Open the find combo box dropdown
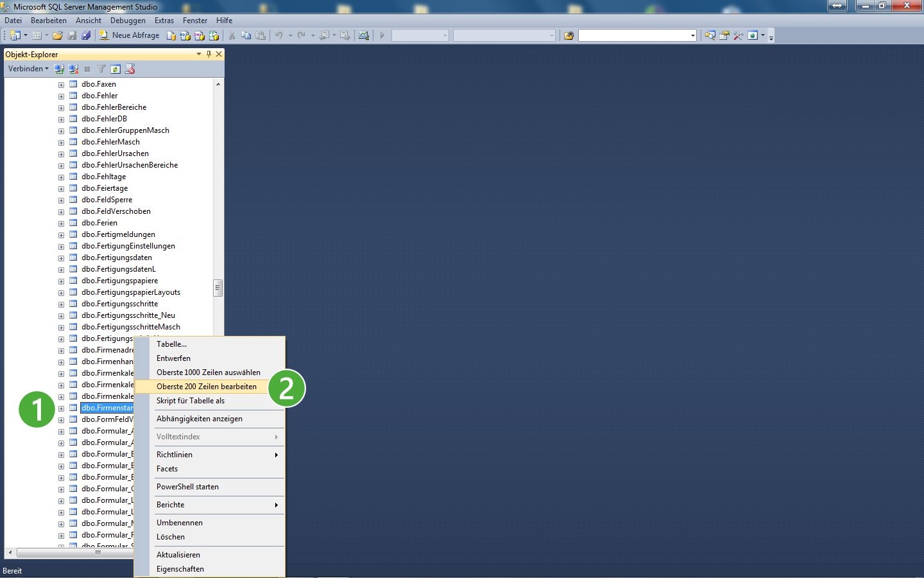924x578 pixels. [693, 35]
